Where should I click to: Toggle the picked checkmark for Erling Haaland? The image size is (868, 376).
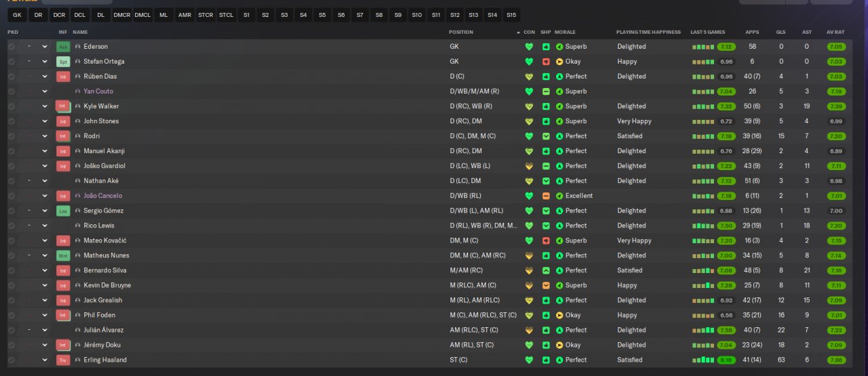[x=12, y=360]
